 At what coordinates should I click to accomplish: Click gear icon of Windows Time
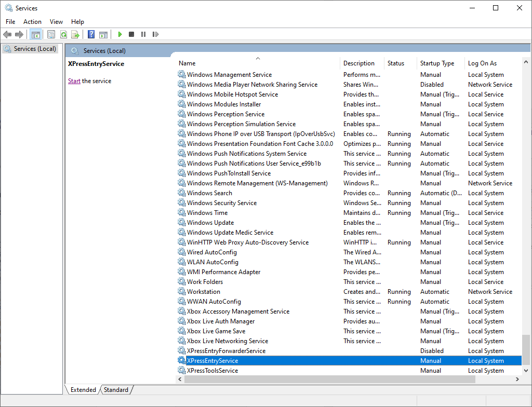(x=182, y=212)
